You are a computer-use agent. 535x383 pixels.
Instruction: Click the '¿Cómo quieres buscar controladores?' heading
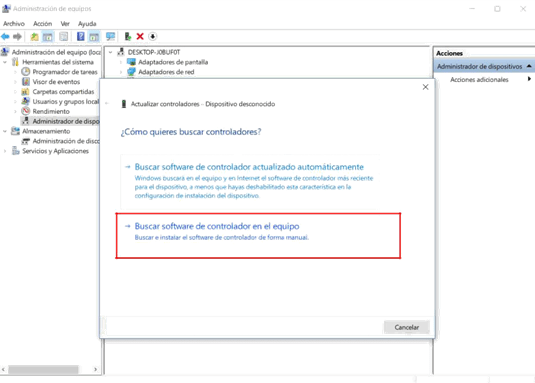click(191, 132)
